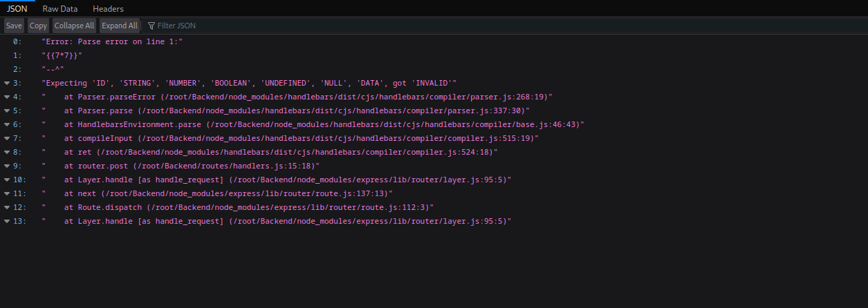The width and height of the screenshot is (868, 308).
Task: Click the Save button
Action: (x=14, y=26)
